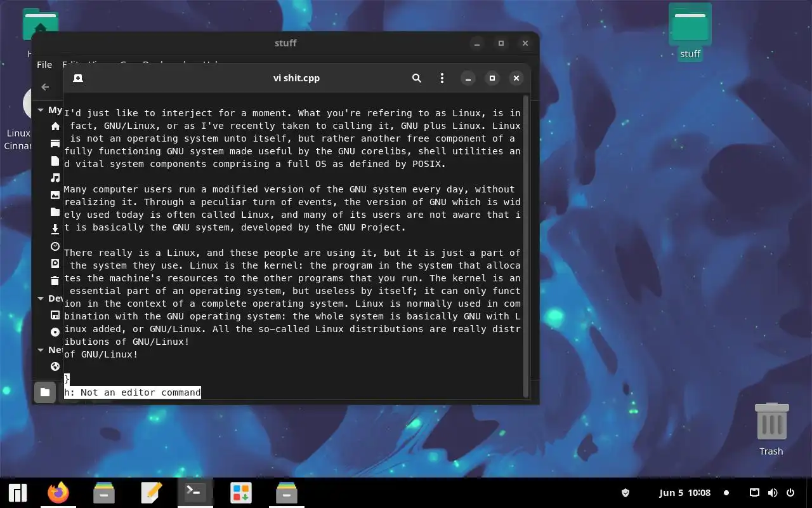
Task: Collapse the My Computer sidebar section
Action: click(x=41, y=110)
